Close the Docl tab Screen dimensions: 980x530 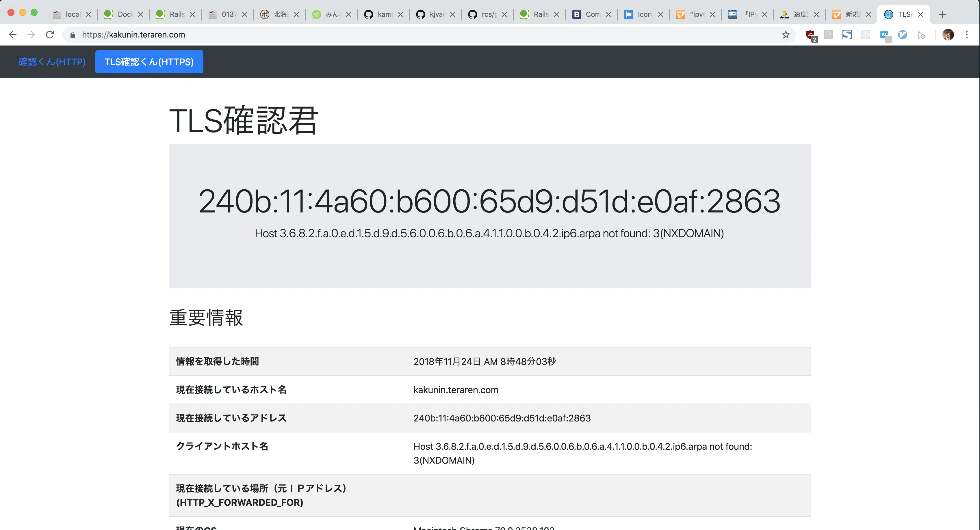(140, 14)
